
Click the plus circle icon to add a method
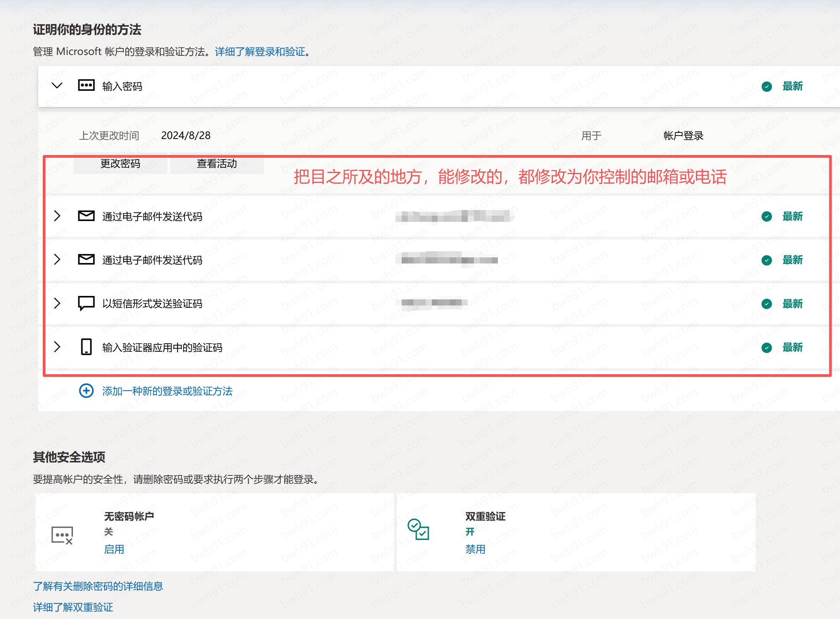point(86,391)
